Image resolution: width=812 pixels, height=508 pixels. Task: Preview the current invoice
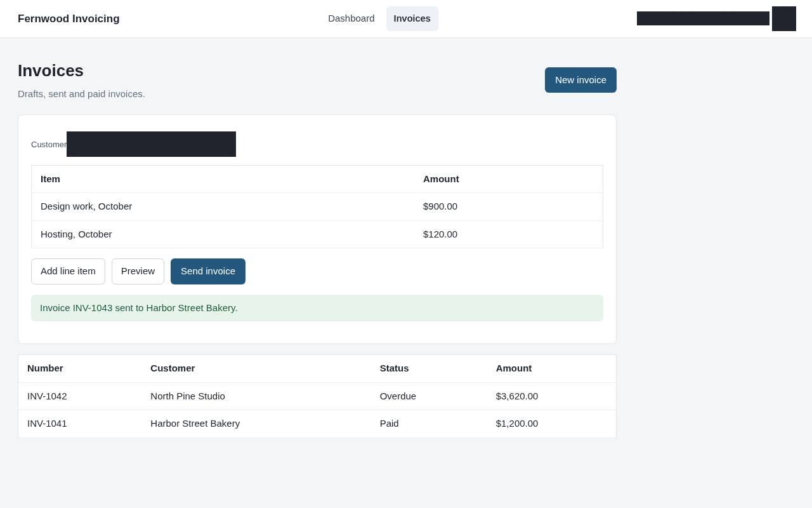click(x=138, y=271)
